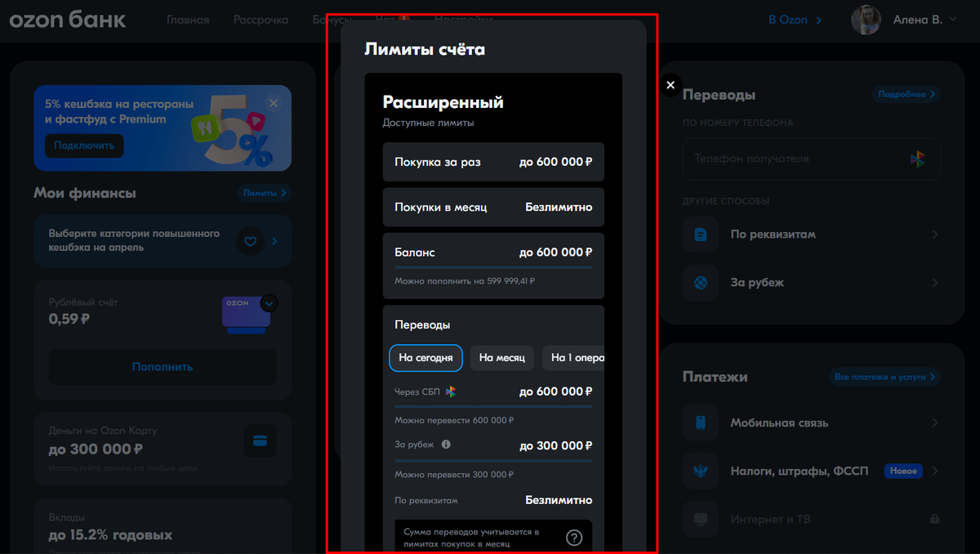
Task: Open 'Мобильная связь' chevron arrow
Action: click(x=935, y=423)
